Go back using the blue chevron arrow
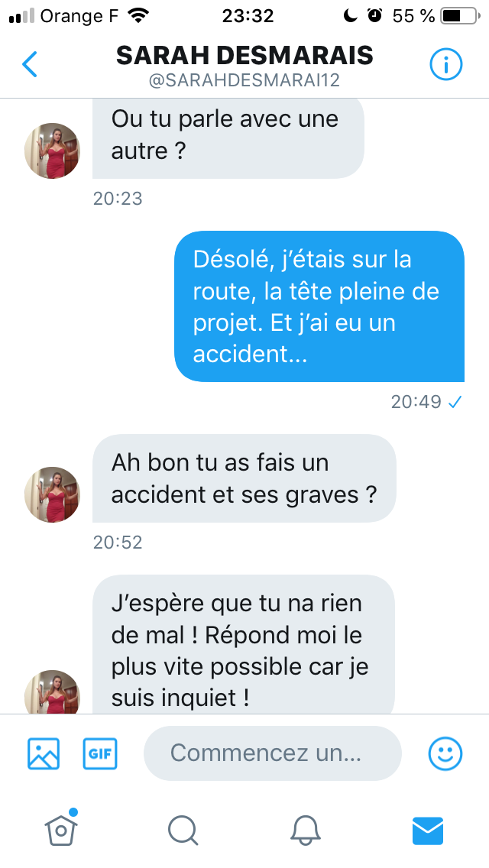This screenshot has width=489, height=868. 30,64
